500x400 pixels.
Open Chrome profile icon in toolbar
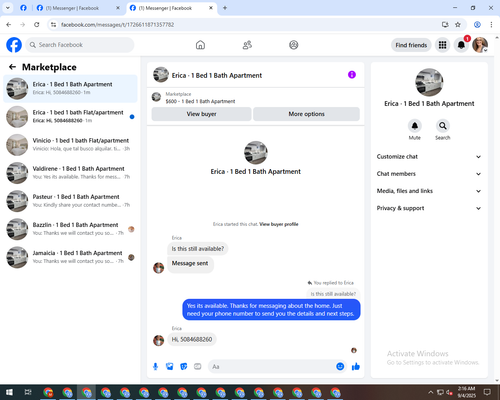[477, 25]
